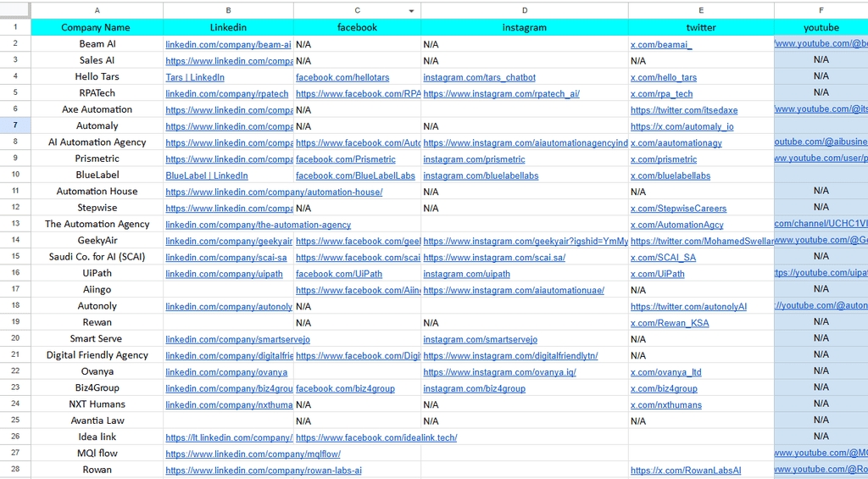
Task: Open instagram.com/tars_chatbot link
Action: coord(480,77)
